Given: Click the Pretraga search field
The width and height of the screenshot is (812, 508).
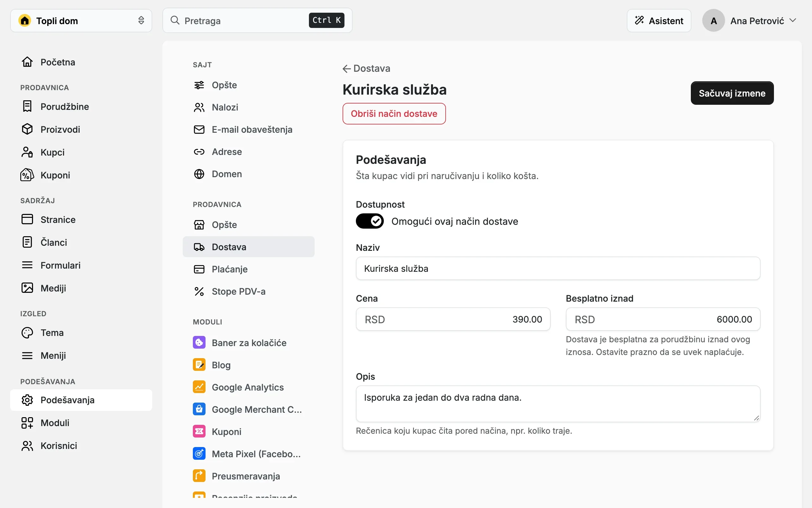Looking at the screenshot, I should (x=257, y=21).
